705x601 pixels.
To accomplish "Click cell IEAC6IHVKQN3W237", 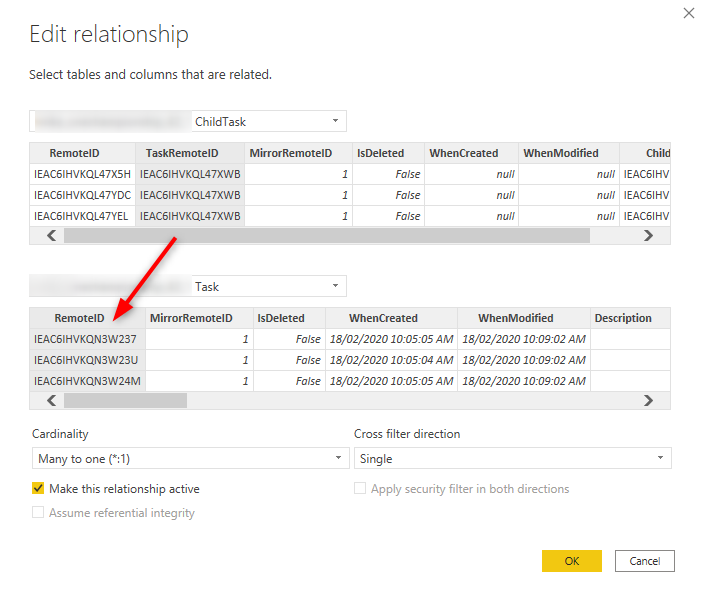I will click(88, 339).
